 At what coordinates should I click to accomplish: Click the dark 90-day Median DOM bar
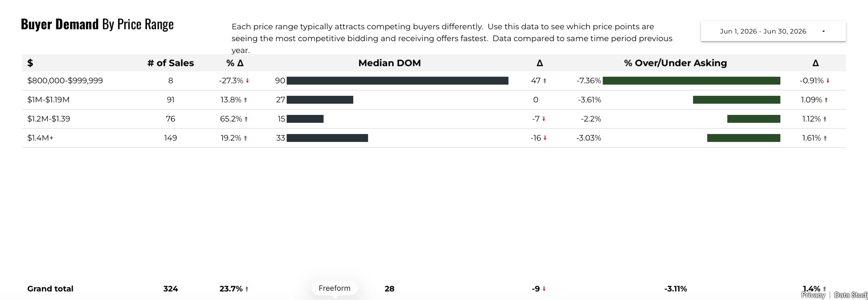coord(397,81)
